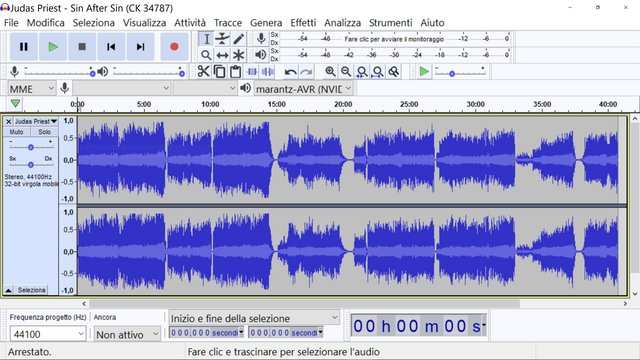Open the marantz-AVR playback device dropdown
The height and width of the screenshot is (360, 640).
click(303, 89)
